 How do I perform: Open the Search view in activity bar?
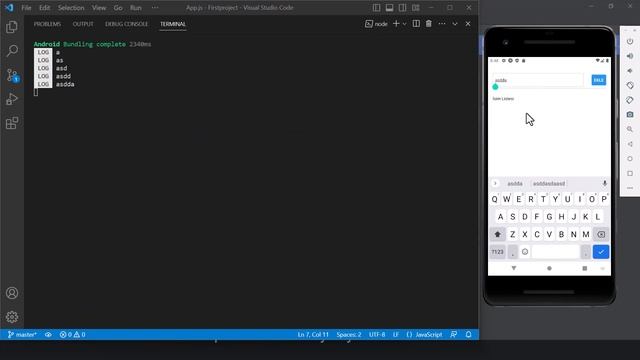[12, 51]
